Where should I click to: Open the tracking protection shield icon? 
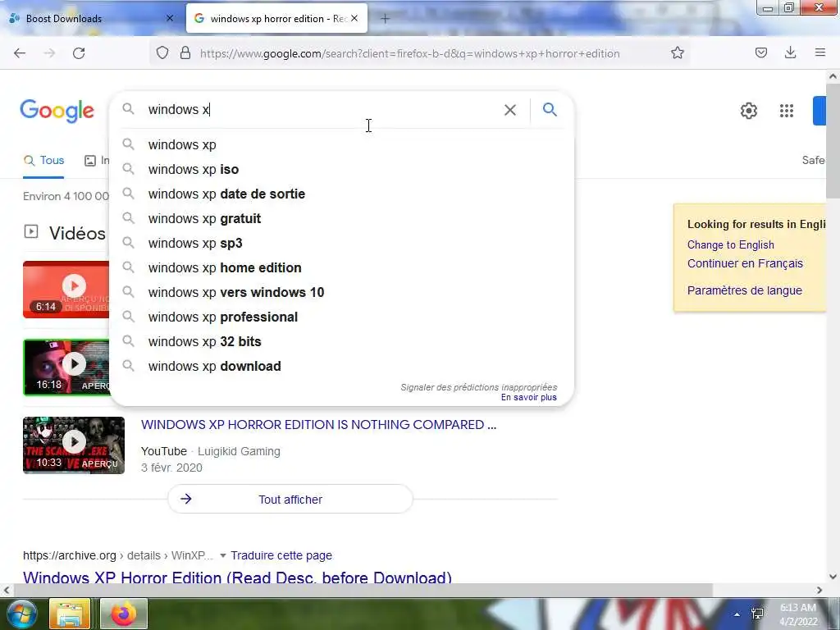coord(162,53)
